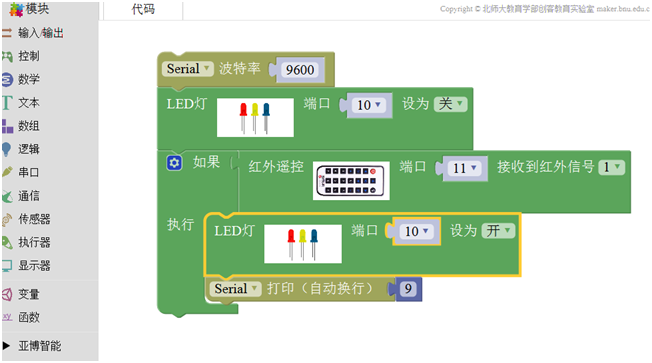This screenshot has width=652, height=363.
Task: Open the 传感器 category icon
Action: [x=7, y=219]
